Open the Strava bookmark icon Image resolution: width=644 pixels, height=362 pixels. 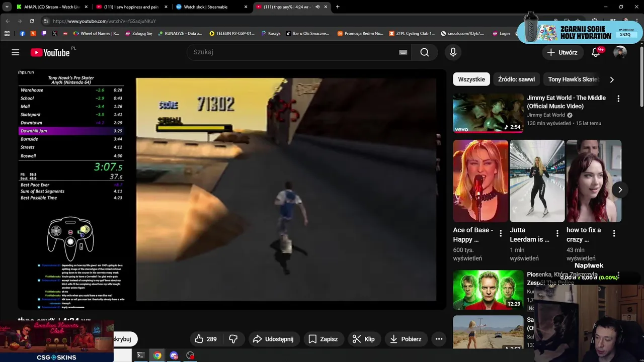pos(33,34)
